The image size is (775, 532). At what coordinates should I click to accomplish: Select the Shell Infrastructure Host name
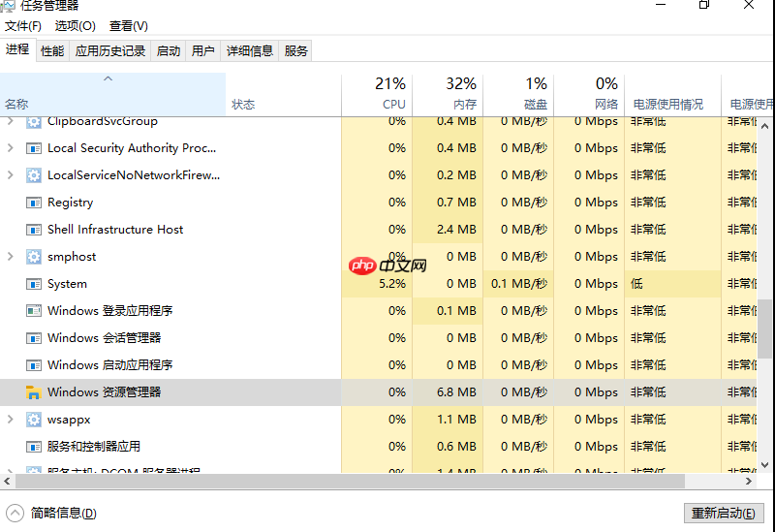[x=115, y=230]
